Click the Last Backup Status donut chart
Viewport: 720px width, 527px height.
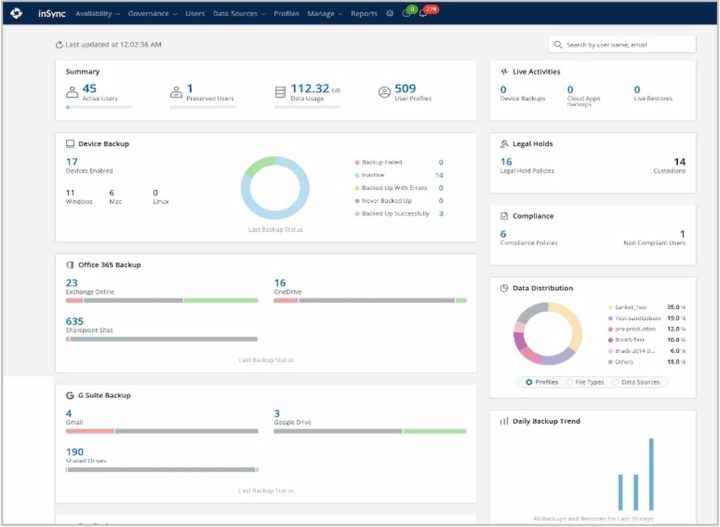click(x=275, y=188)
